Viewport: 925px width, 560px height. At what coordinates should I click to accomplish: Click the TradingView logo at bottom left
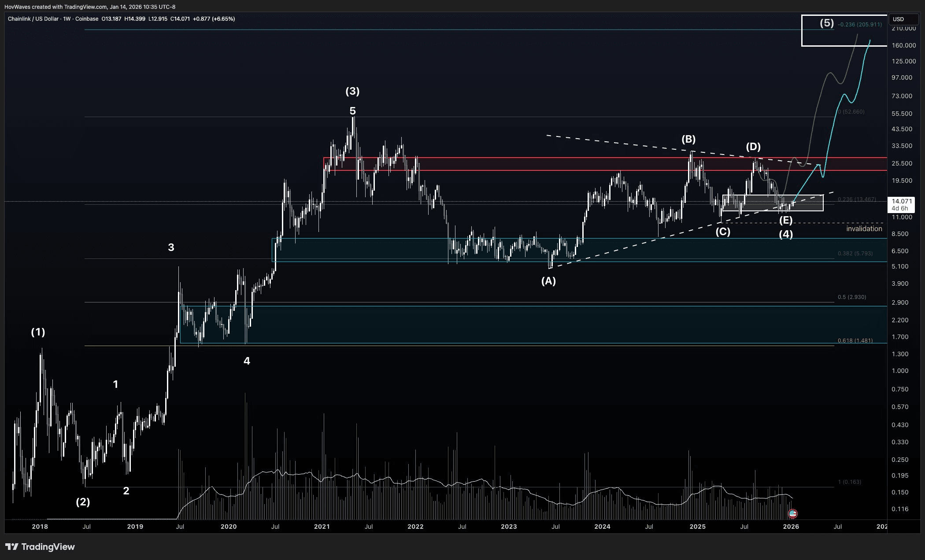coord(40,547)
